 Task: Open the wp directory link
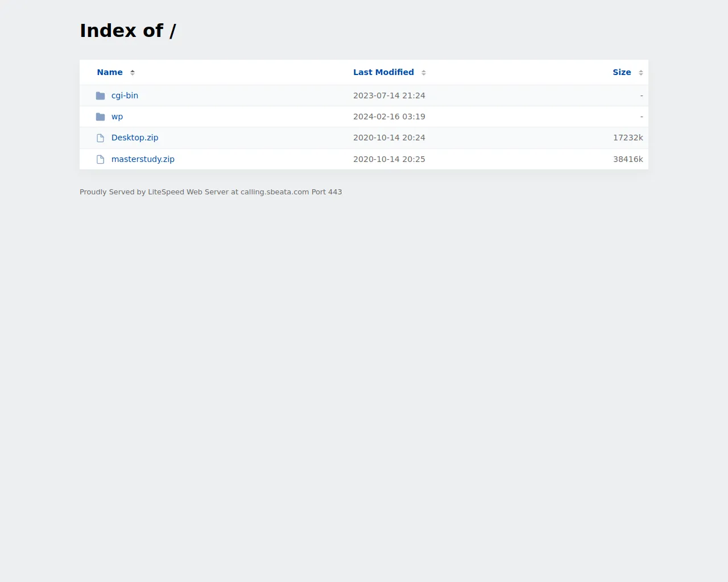[x=117, y=117]
